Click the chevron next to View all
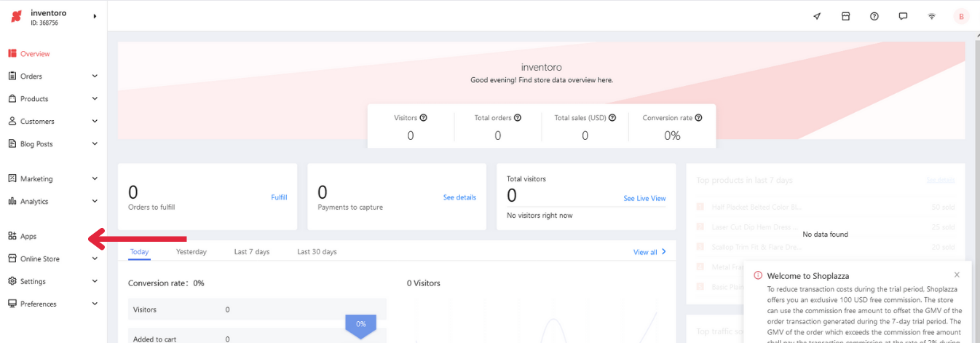The width and height of the screenshot is (980, 343). [663, 252]
